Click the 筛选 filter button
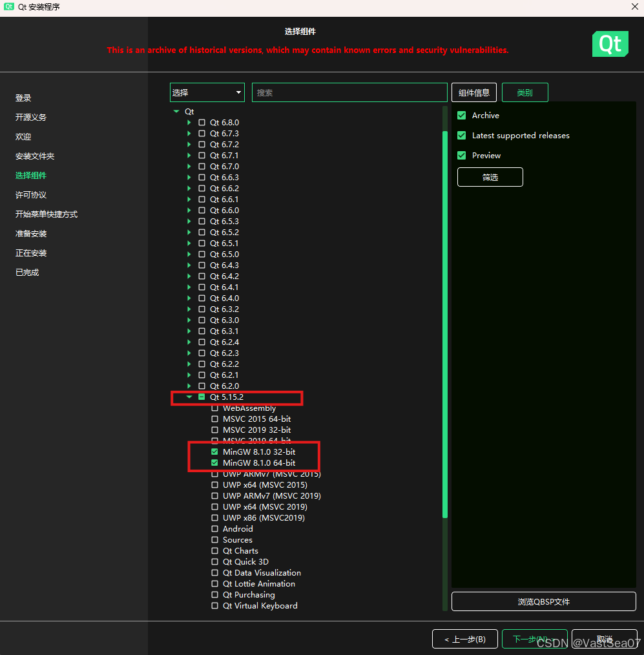 pos(490,177)
